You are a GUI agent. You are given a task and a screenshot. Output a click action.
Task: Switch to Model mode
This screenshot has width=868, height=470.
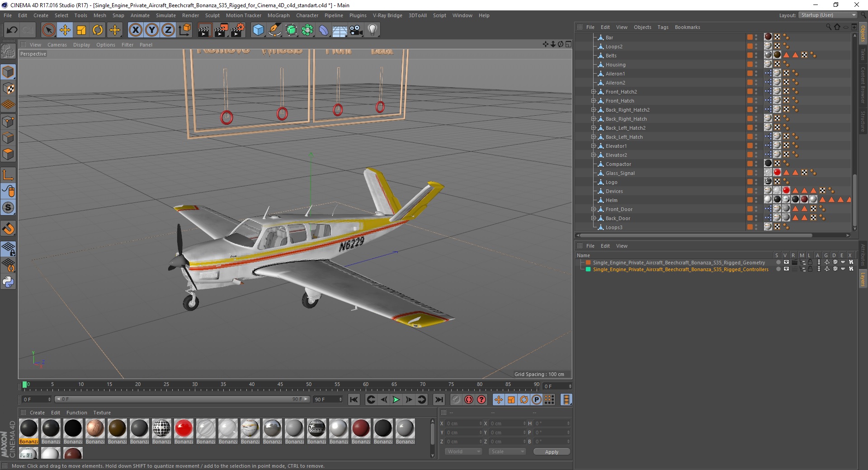pyautogui.click(x=8, y=72)
